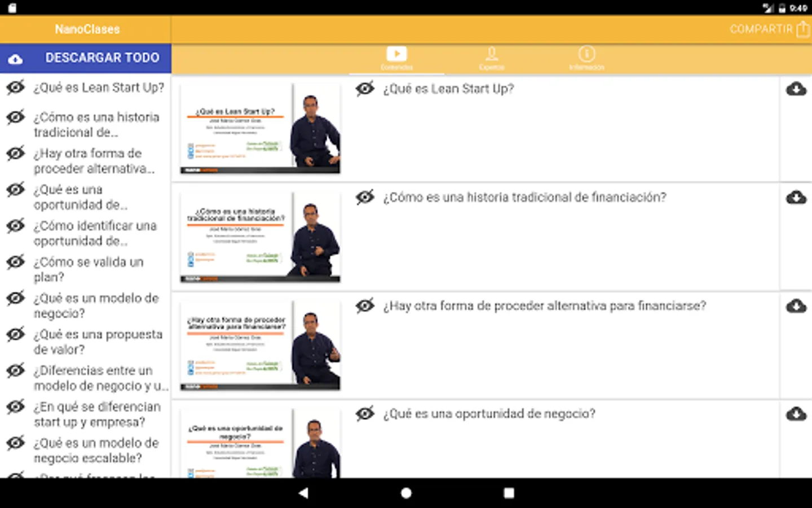The height and width of the screenshot is (508, 812).
Task: Click main title '¿Qué es una oportunidad de negocio?'
Action: coord(489,414)
